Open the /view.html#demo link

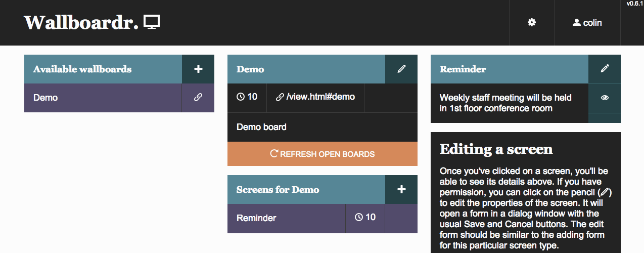(x=315, y=97)
